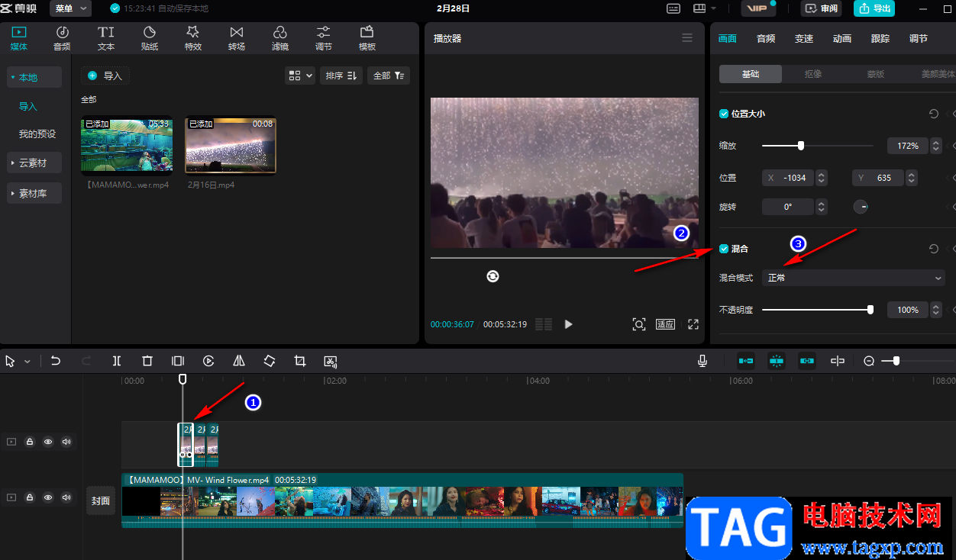The image size is (956, 560).
Task: Mute the upper video track
Action: [x=66, y=441]
